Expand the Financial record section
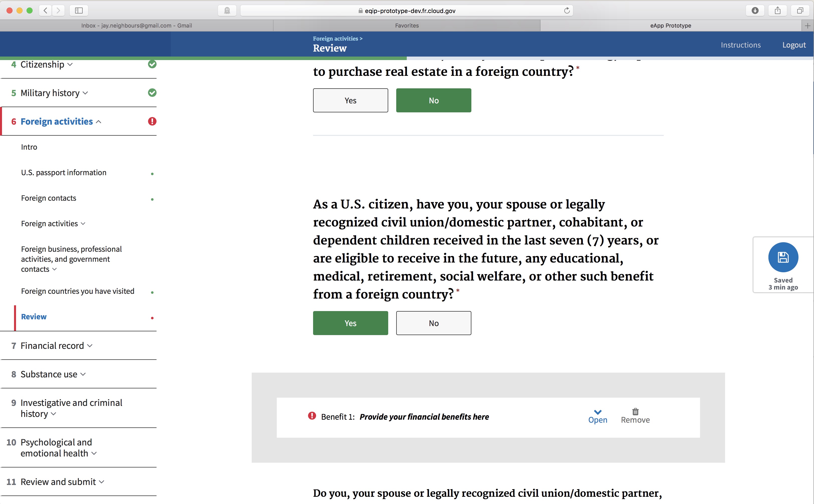 [x=52, y=346]
